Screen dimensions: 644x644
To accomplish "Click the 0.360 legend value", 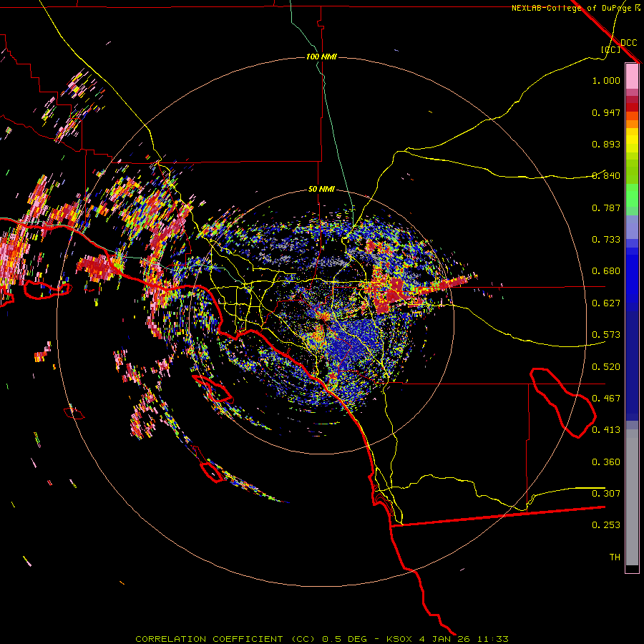I will 606,462.
